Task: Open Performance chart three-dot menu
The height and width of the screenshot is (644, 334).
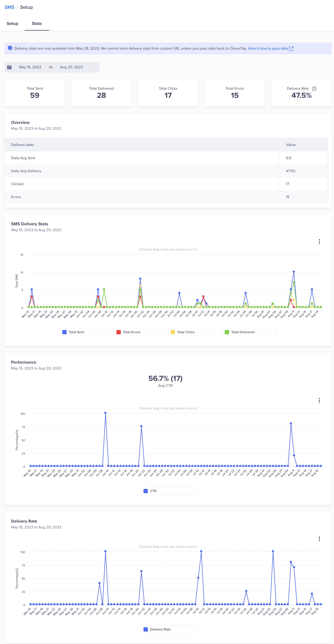Action: (319, 400)
